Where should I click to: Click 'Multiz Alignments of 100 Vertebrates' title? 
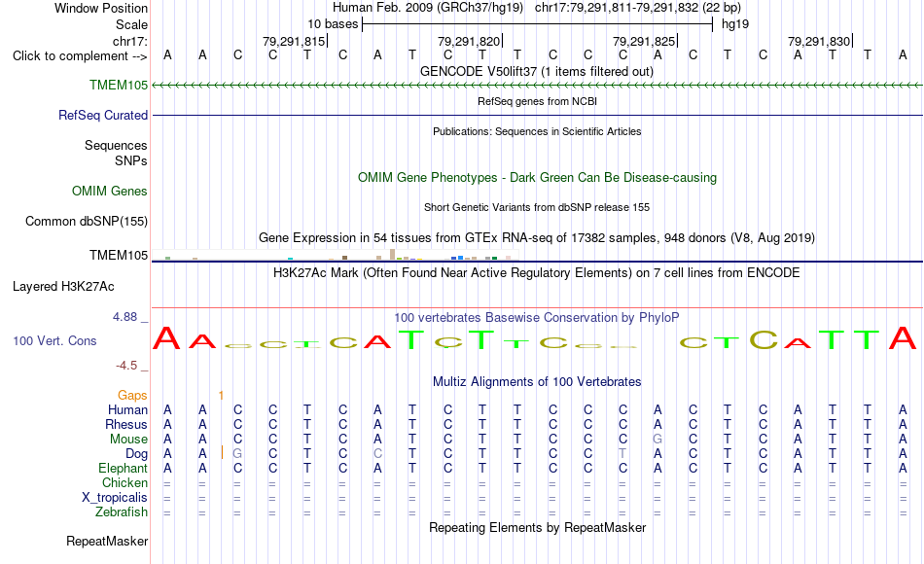pos(537,382)
